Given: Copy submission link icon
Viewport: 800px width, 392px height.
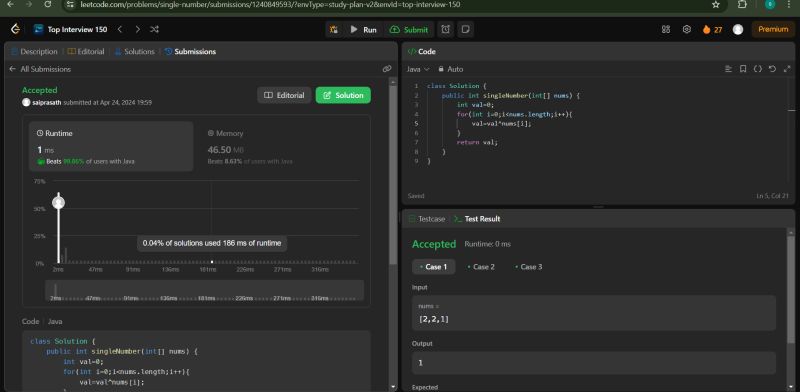Looking at the screenshot, I should coord(387,69).
